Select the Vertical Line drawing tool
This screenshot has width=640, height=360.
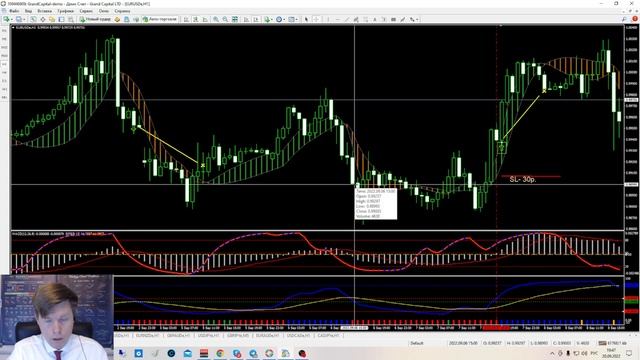[328, 19]
